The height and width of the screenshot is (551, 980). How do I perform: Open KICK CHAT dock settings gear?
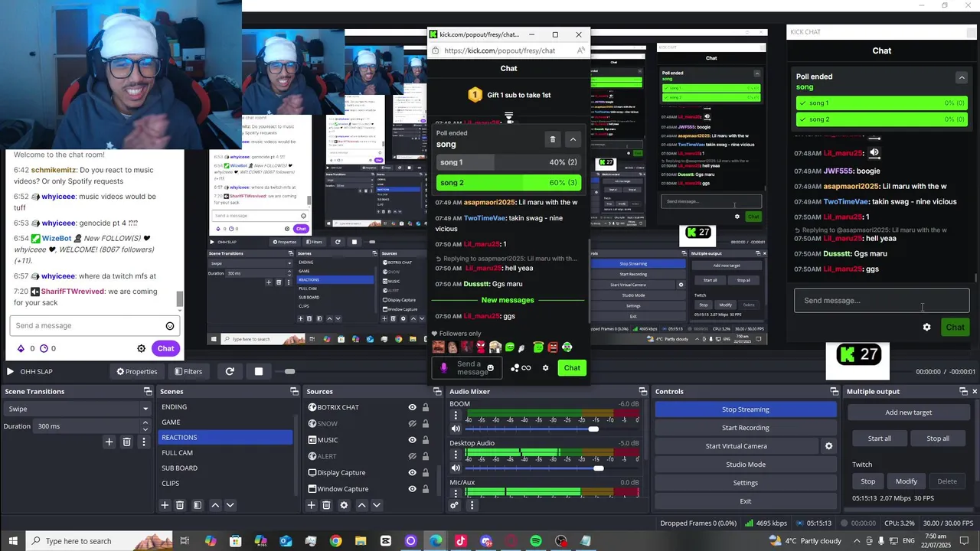coord(926,327)
